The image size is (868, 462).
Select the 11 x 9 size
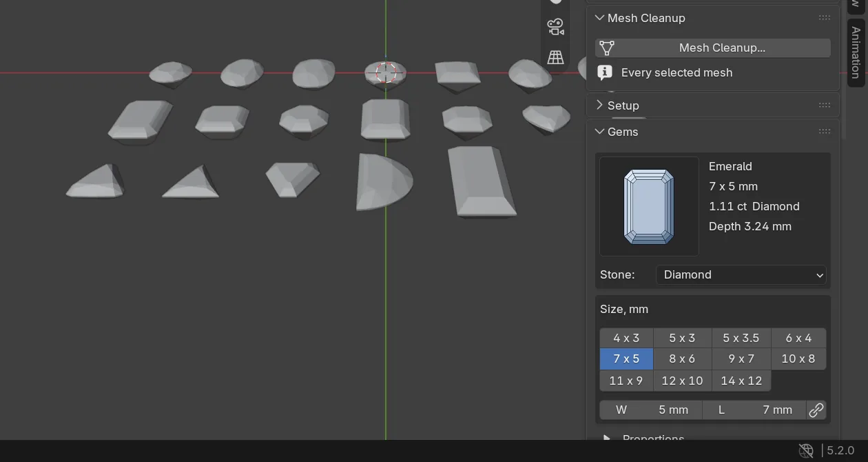(x=626, y=381)
